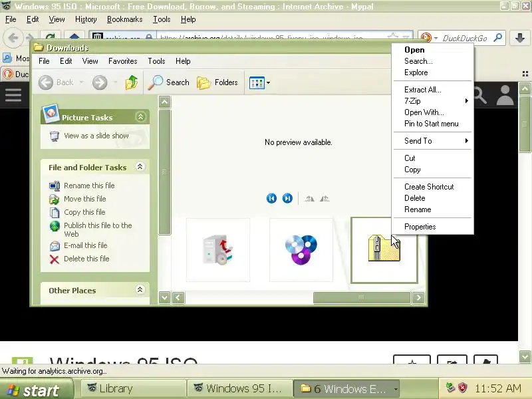Expand the 7-Zip submenu
Image resolution: width=532 pixels, height=399 pixels.
pos(433,101)
